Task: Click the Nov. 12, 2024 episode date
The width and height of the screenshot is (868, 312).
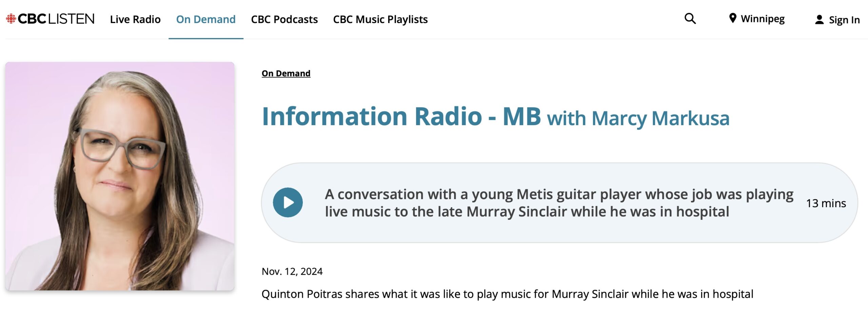Action: point(292,271)
